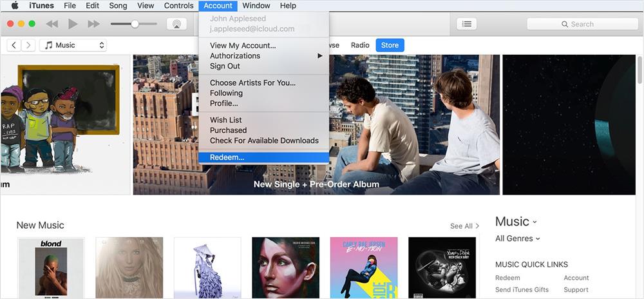Switch to the Radio tab
This screenshot has height=299, width=644.
[360, 45]
